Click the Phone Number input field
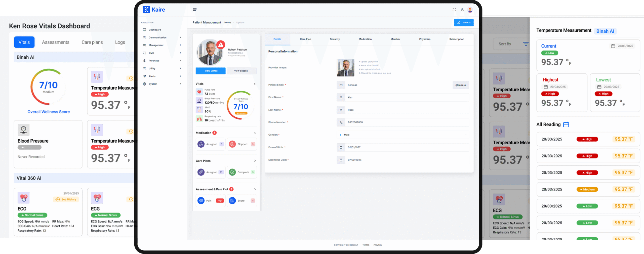 click(x=407, y=122)
